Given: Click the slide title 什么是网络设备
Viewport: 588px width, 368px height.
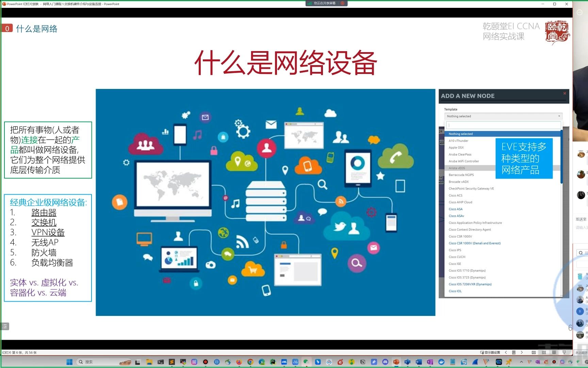Looking at the screenshot, I should click(285, 63).
